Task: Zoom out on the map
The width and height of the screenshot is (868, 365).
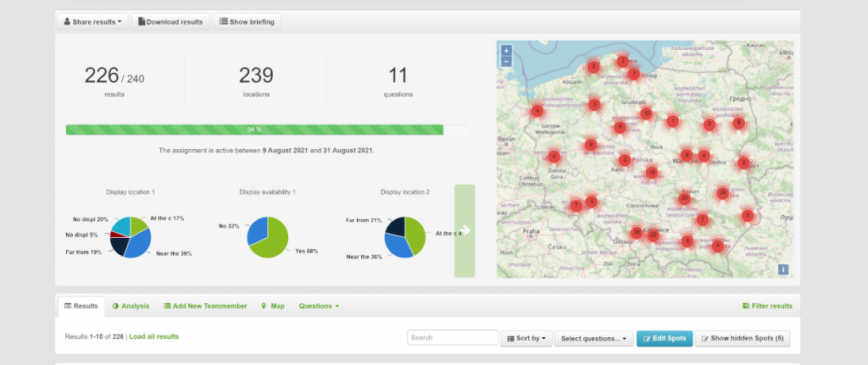Action: 506,61
